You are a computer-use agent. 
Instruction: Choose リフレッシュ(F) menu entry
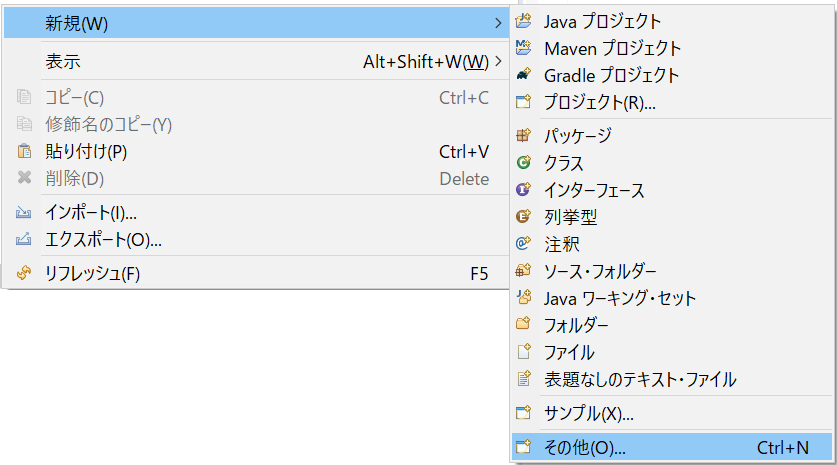point(256,273)
